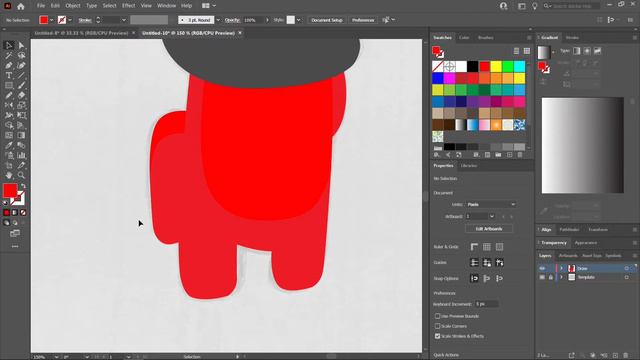Select the Eraser tool
This screenshot has height=360, width=640.
tap(21, 95)
